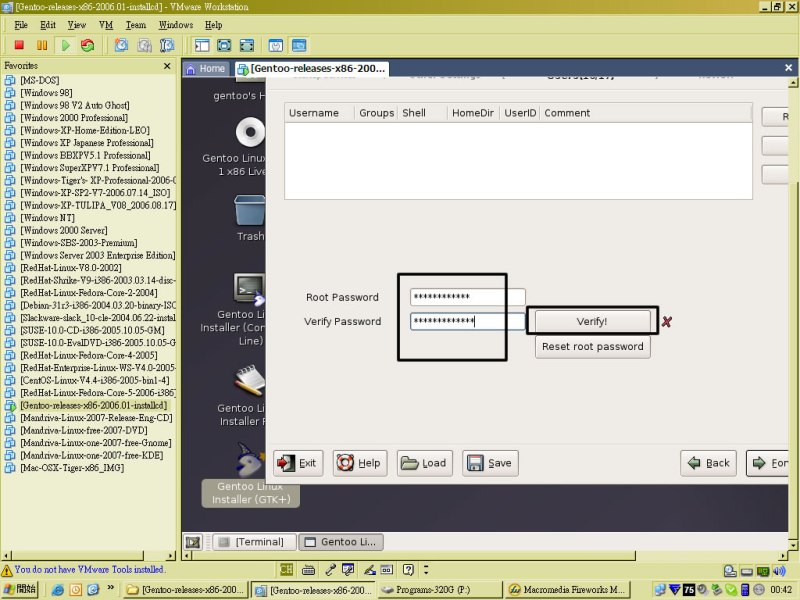Click the red Power Off toolbar icon
This screenshot has height=600, width=800.
[19, 45]
